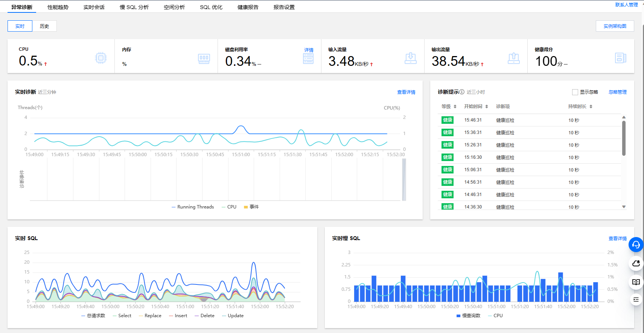Click the disk utilization storage icon

308,59
